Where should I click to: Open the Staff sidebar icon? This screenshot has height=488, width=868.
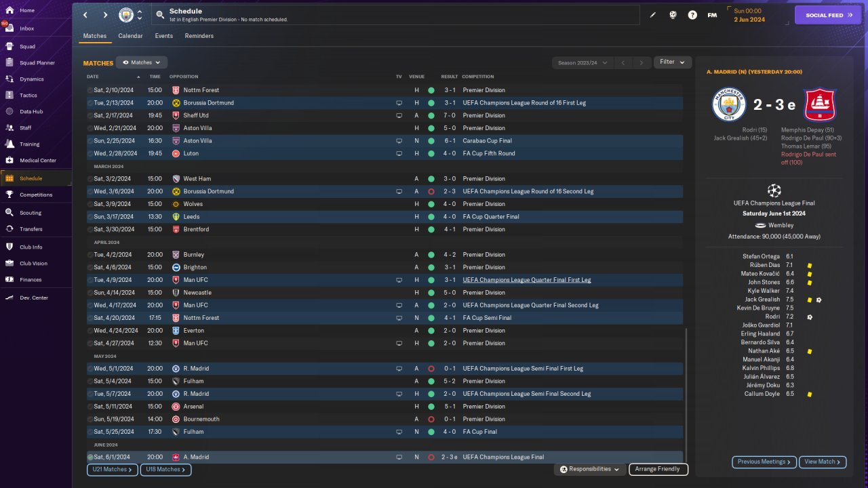tap(9, 127)
